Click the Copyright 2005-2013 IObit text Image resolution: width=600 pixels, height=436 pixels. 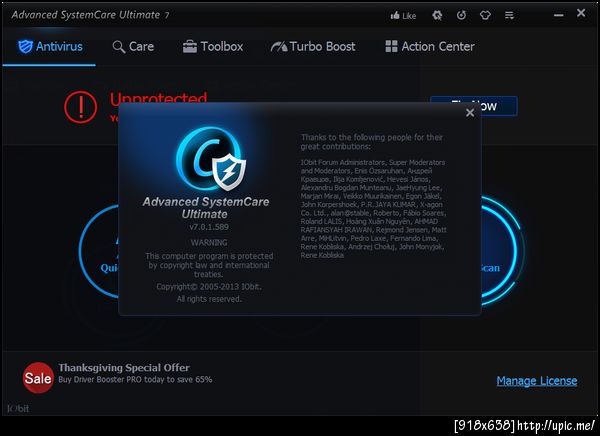(x=209, y=287)
